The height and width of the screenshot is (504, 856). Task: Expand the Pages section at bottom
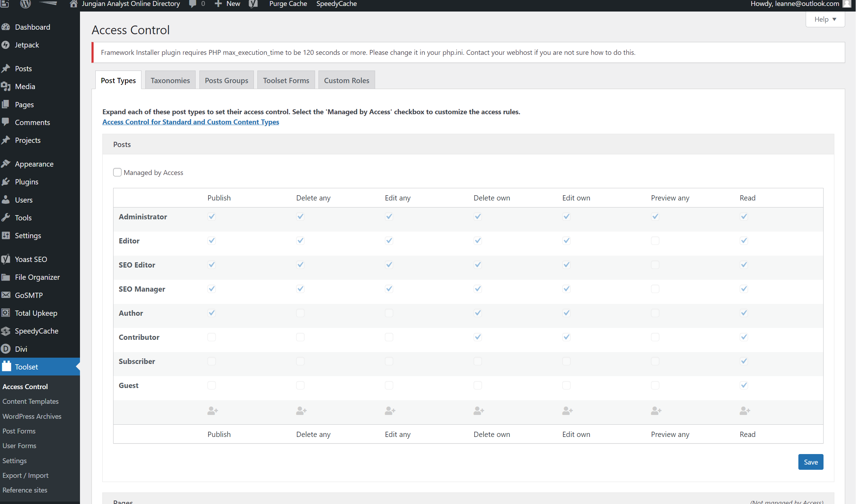(x=123, y=501)
